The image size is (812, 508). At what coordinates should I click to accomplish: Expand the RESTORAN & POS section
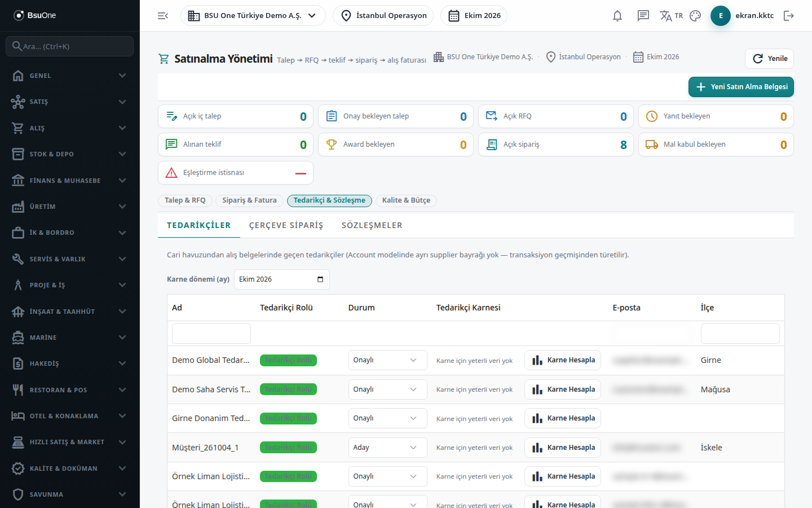pyautogui.click(x=70, y=390)
